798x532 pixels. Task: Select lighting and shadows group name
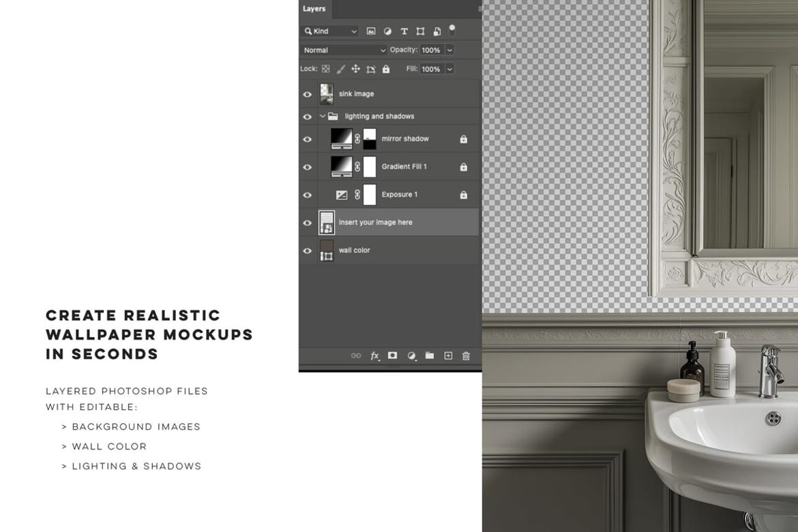380,116
